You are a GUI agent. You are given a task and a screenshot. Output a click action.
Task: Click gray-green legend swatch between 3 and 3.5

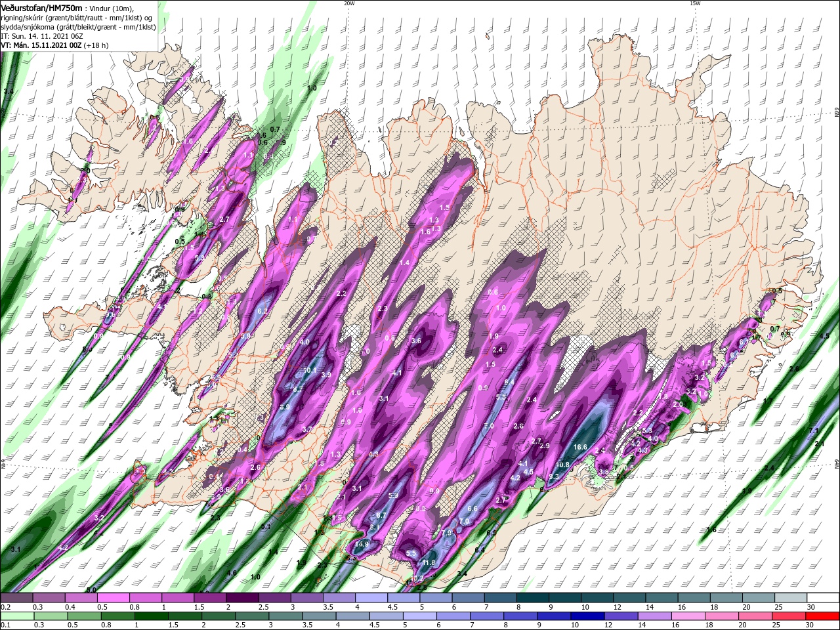click(285, 616)
